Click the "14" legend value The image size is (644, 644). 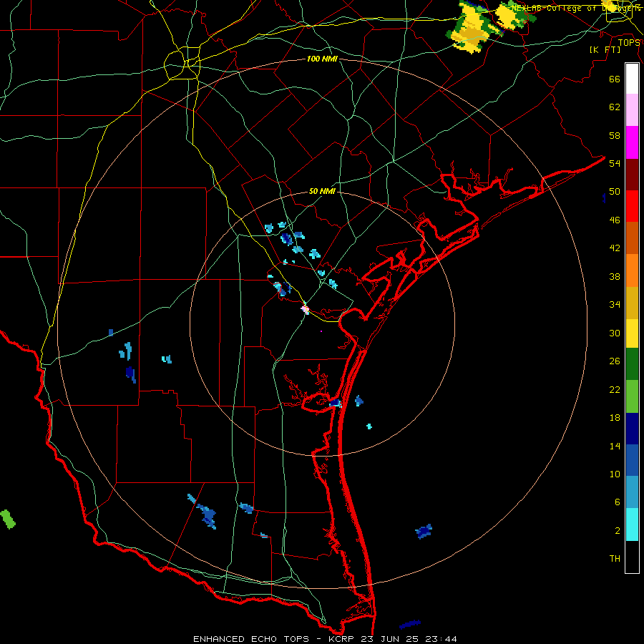(x=615, y=446)
